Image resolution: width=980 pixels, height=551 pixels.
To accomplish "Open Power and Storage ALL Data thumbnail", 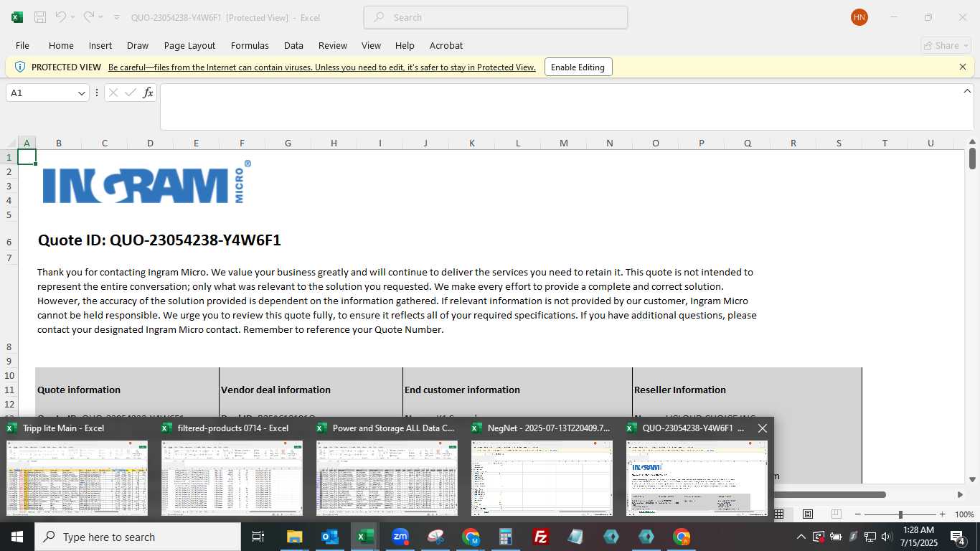I will [387, 478].
